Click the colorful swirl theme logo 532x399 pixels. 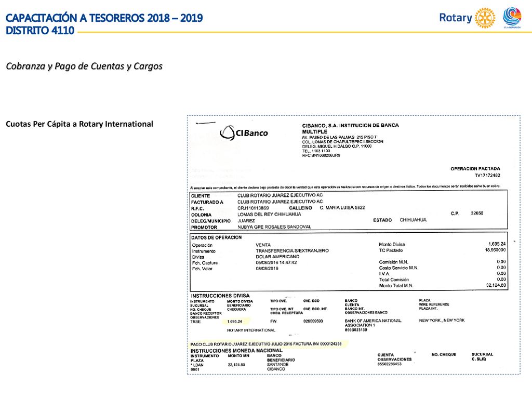tap(512, 17)
